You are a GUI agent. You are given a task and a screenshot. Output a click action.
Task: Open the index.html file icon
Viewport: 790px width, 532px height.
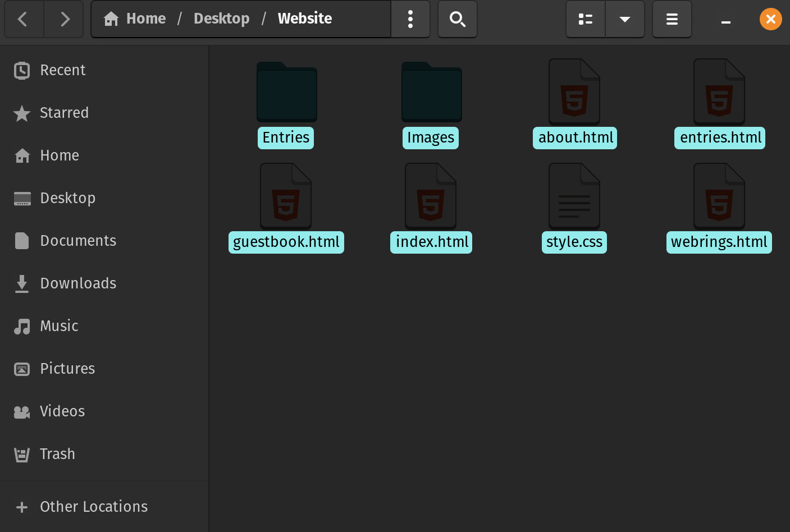point(431,196)
